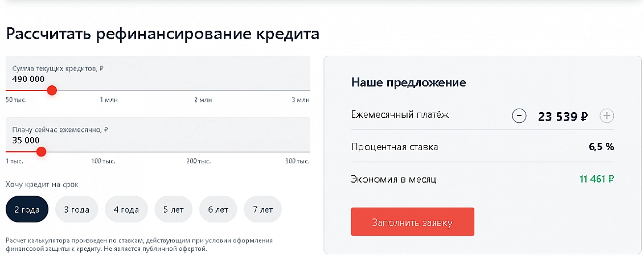Pick the 7 лет loan term

click(262, 209)
